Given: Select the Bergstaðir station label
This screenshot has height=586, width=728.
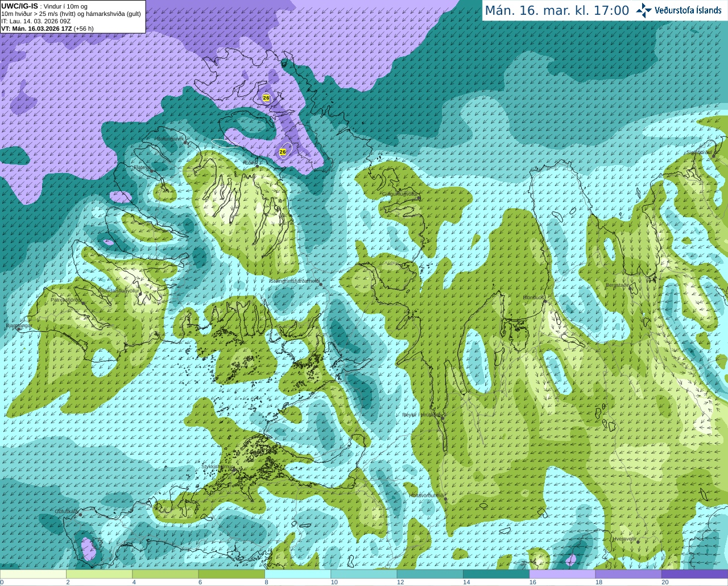Looking at the screenshot, I should (x=617, y=285).
